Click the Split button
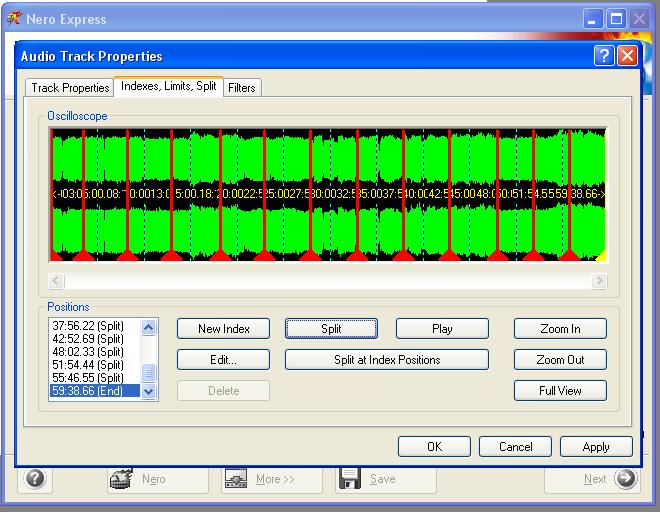The height and width of the screenshot is (512, 660). (x=331, y=328)
